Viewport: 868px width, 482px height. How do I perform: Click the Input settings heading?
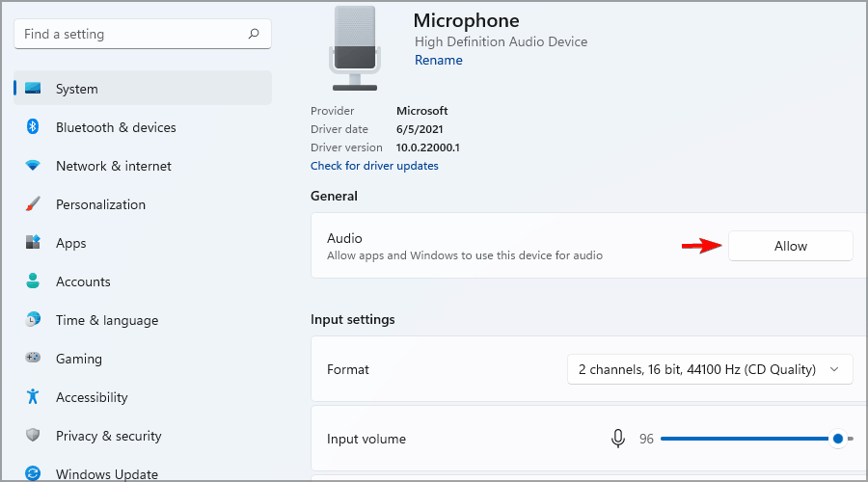click(x=353, y=319)
